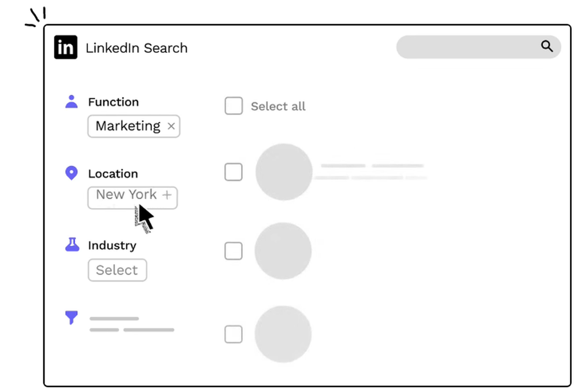Remove the Marketing tag via its X
This screenshot has width=578, height=392.
pyautogui.click(x=171, y=126)
